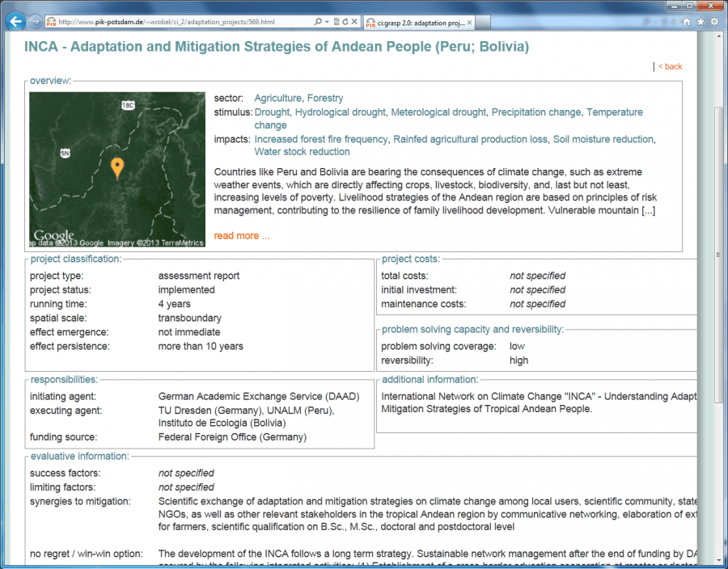
Task: Click the browser forward arrow button
Action: pyautogui.click(x=35, y=21)
